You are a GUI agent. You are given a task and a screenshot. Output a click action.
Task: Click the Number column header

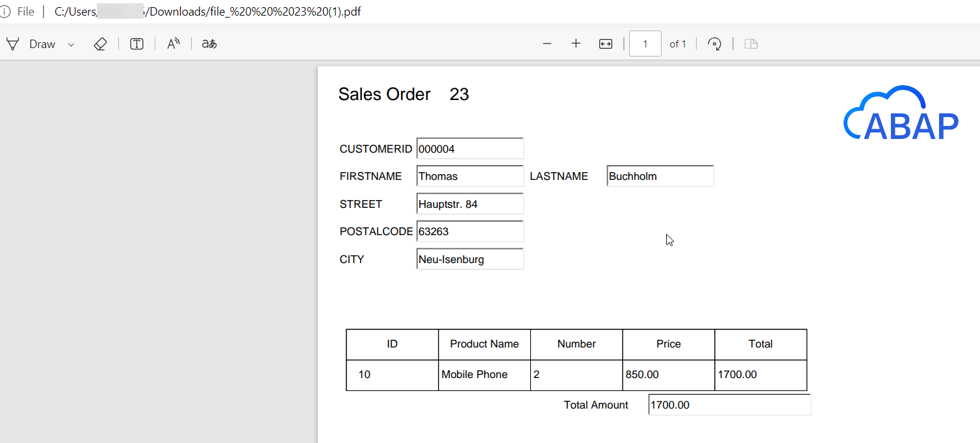point(577,344)
